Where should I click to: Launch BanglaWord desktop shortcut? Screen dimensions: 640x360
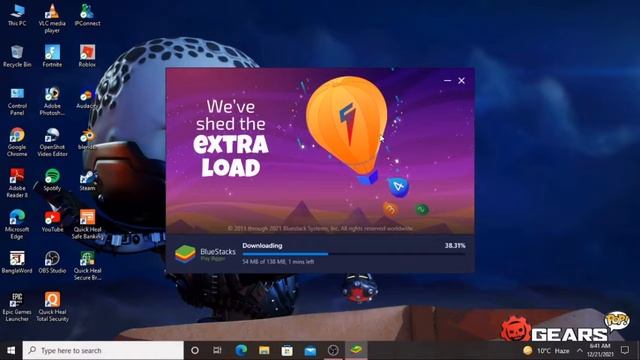coord(17,262)
